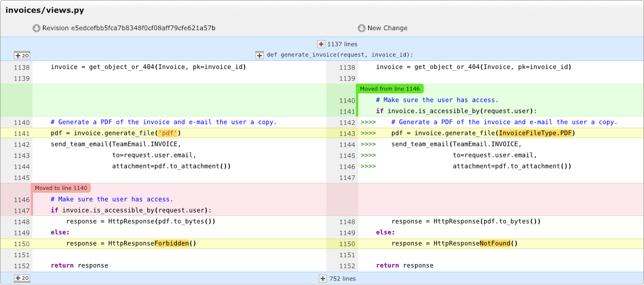Screen dimensions: 644x285
Task: Click the right line 1141 if invoice.is_accessible_by code
Action: [x=456, y=111]
